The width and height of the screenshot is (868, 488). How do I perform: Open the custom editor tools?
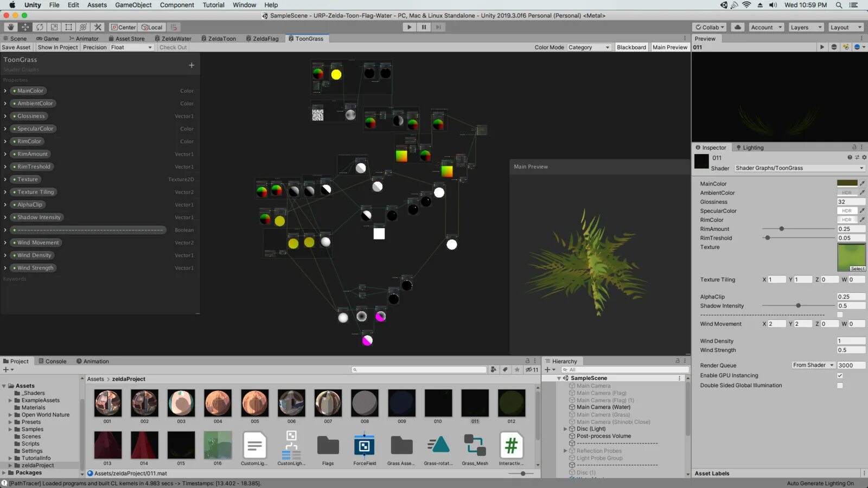pos(98,27)
